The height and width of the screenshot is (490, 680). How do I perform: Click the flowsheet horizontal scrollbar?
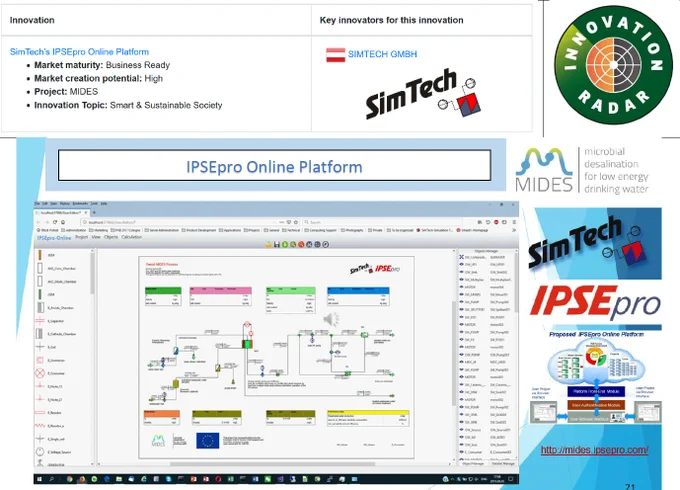273,464
